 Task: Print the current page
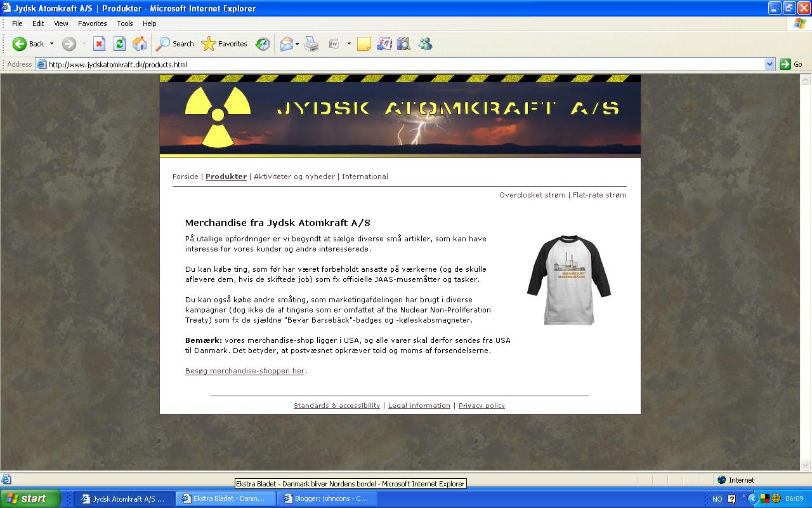coord(311,44)
